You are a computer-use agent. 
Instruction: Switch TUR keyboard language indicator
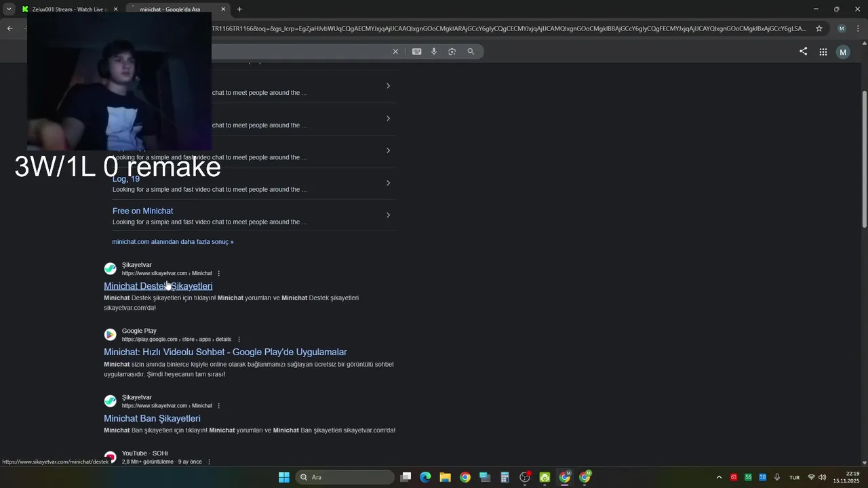794,477
